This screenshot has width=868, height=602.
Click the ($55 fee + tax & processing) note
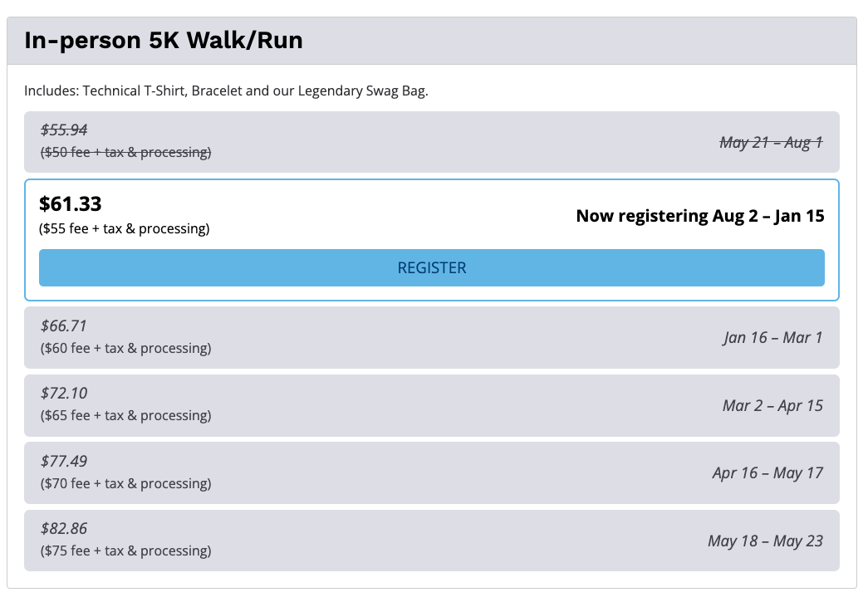point(125,228)
